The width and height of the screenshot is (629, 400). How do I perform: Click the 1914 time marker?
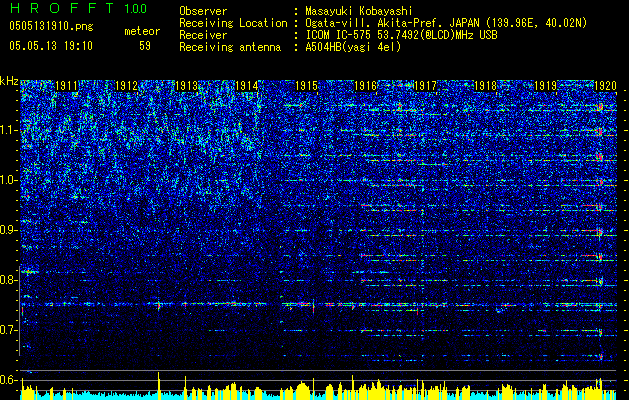point(246,86)
